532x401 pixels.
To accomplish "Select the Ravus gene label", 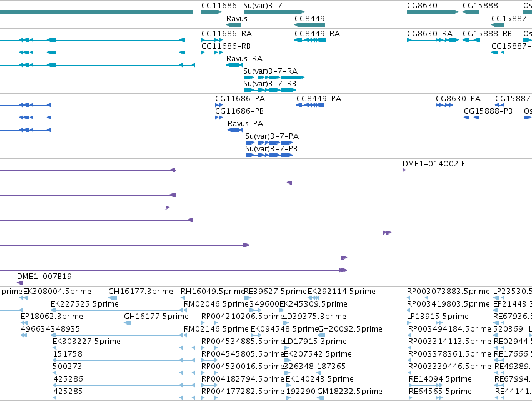I will tap(236, 18).
